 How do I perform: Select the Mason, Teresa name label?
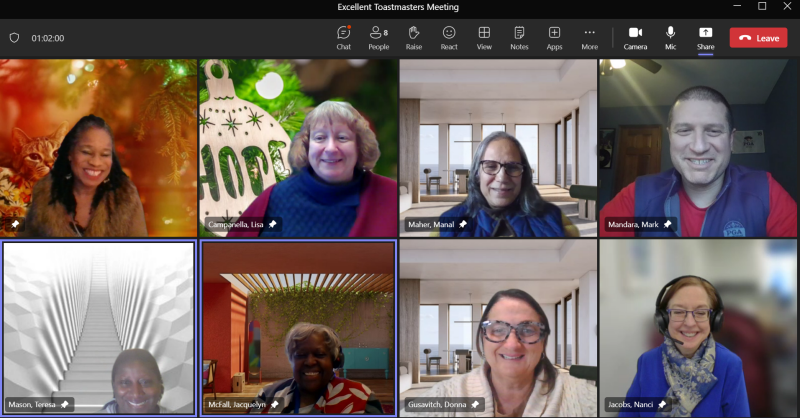tap(32, 405)
